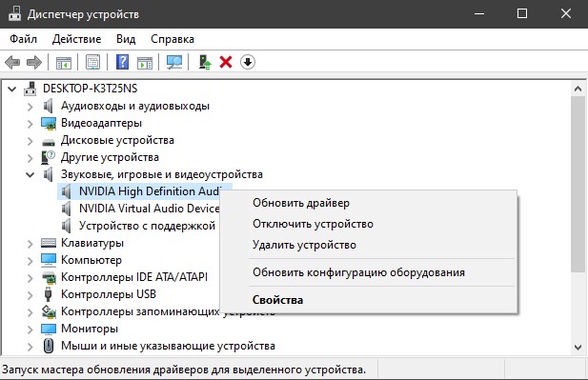
Task: Open Help via blue question-mark icon
Action: pyautogui.click(x=122, y=62)
